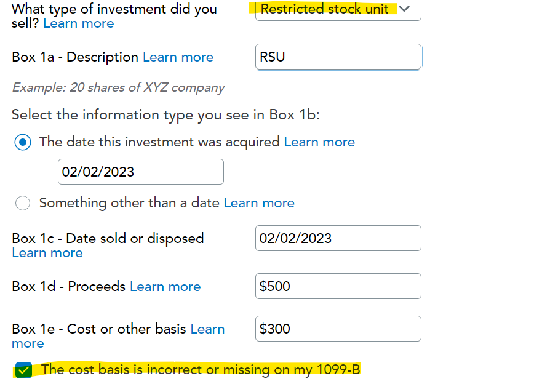
Task: Click Learn more beside investment type question
Action: point(78,23)
